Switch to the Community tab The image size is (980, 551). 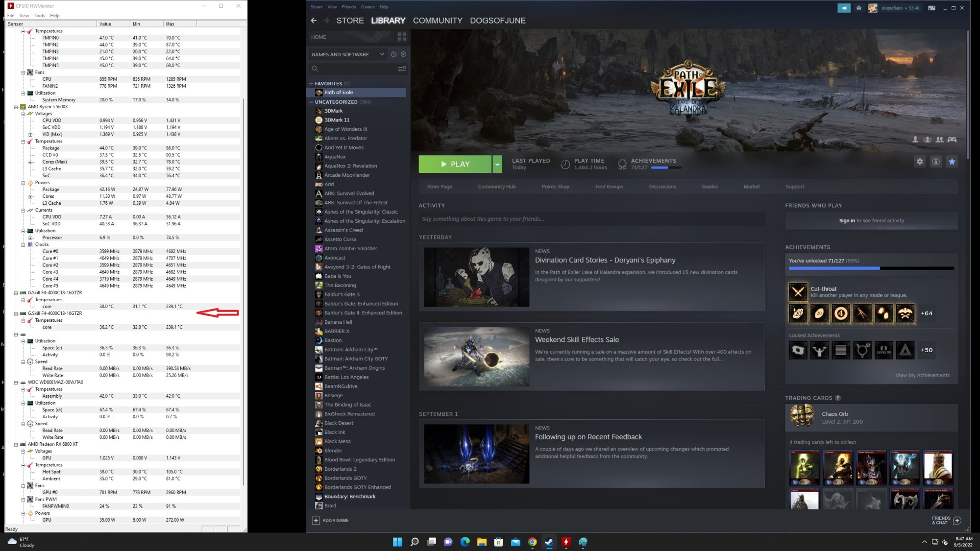[x=437, y=21]
